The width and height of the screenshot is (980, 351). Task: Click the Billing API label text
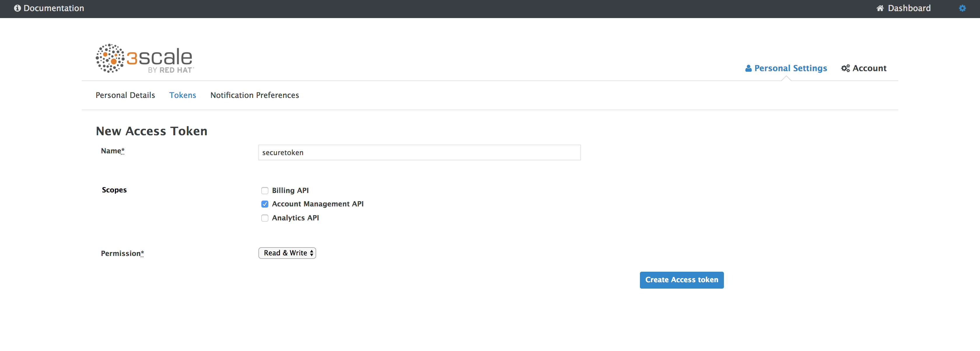[290, 191]
